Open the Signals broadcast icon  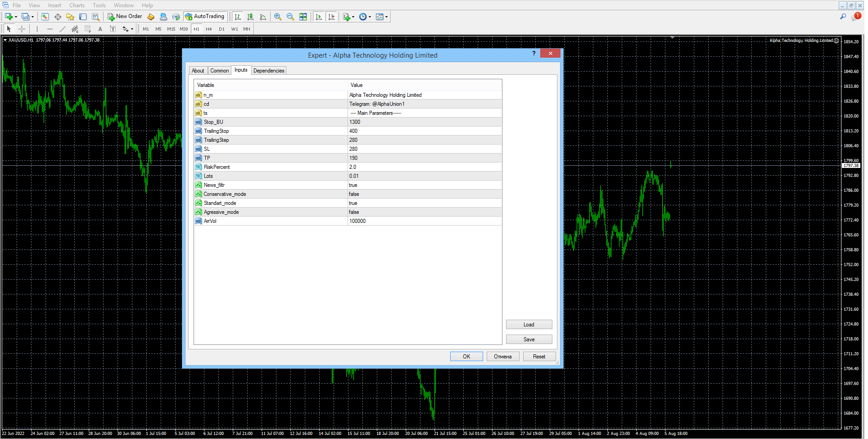(176, 17)
